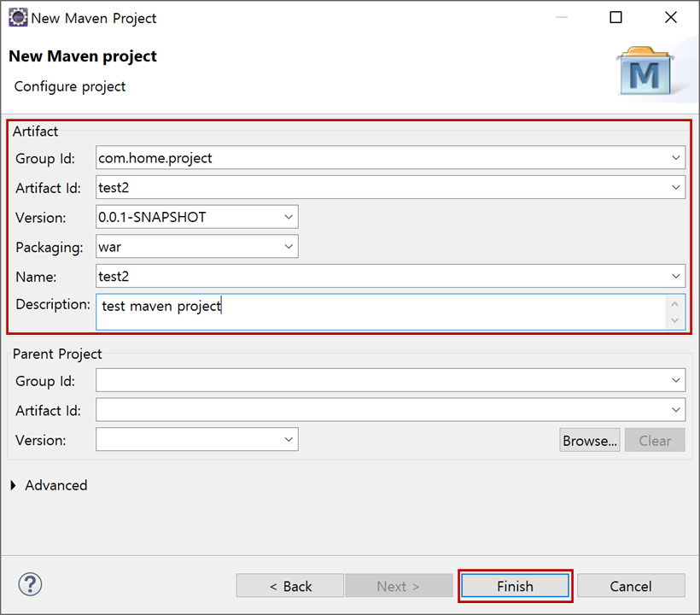Open the Name field dropdown arrow
Screen dimensions: 700x615
click(676, 276)
